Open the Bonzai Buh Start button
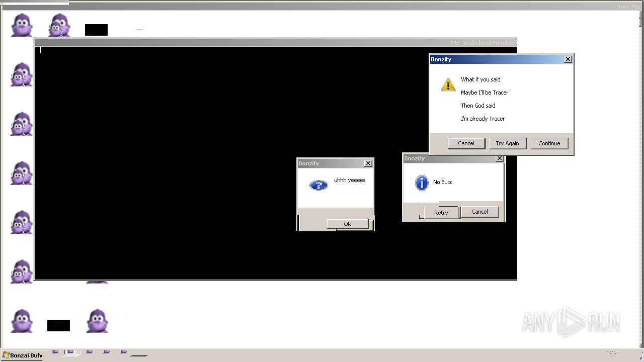Image resolution: width=644 pixels, height=362 pixels. tap(22, 355)
